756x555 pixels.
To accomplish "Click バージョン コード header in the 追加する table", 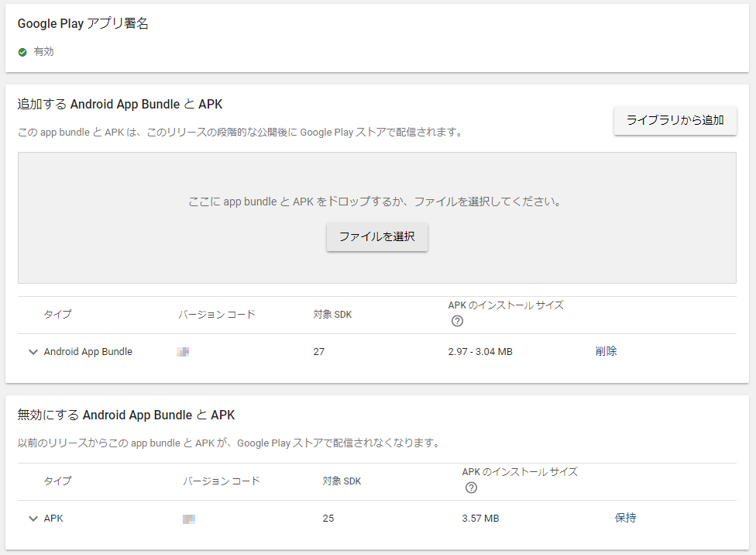I will pyautogui.click(x=216, y=314).
